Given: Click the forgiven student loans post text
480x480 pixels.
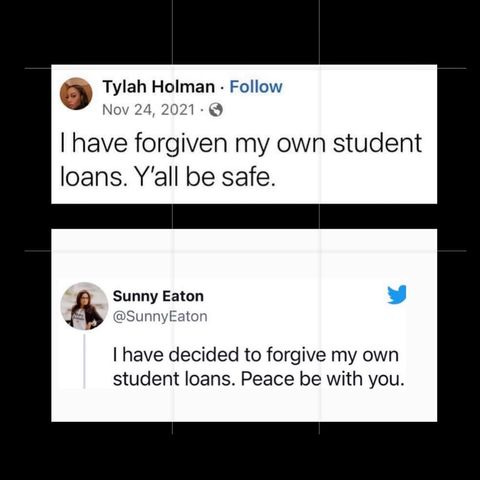Looking at the screenshot, I should pos(241,160).
